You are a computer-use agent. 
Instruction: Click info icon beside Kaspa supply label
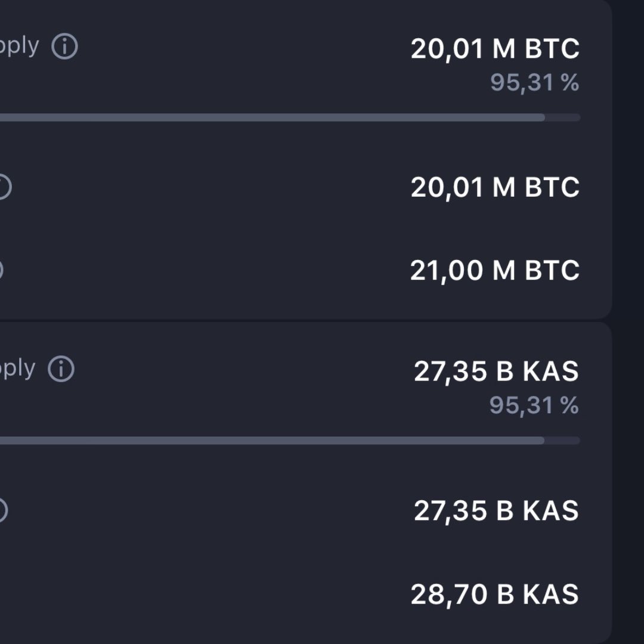pyautogui.click(x=61, y=369)
